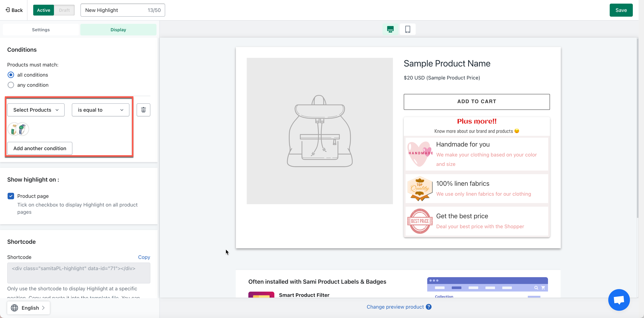Image resolution: width=644 pixels, height=318 pixels.
Task: Open the Select Products dropdown
Action: pos(36,110)
